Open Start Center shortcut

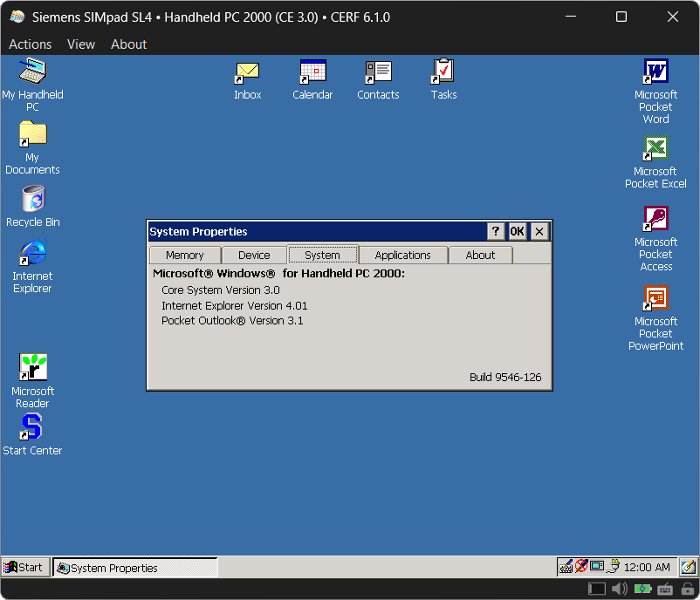point(31,426)
